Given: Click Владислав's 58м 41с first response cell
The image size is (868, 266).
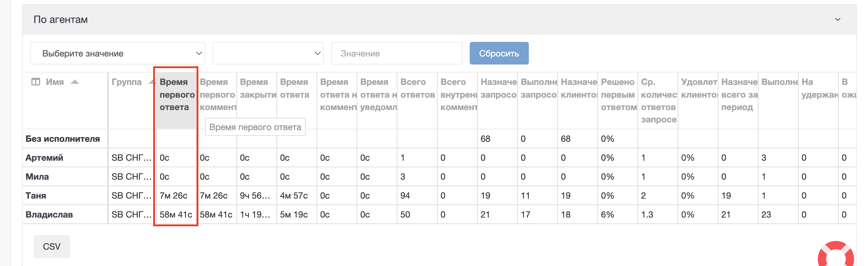Looking at the screenshot, I should pyautogui.click(x=176, y=215).
